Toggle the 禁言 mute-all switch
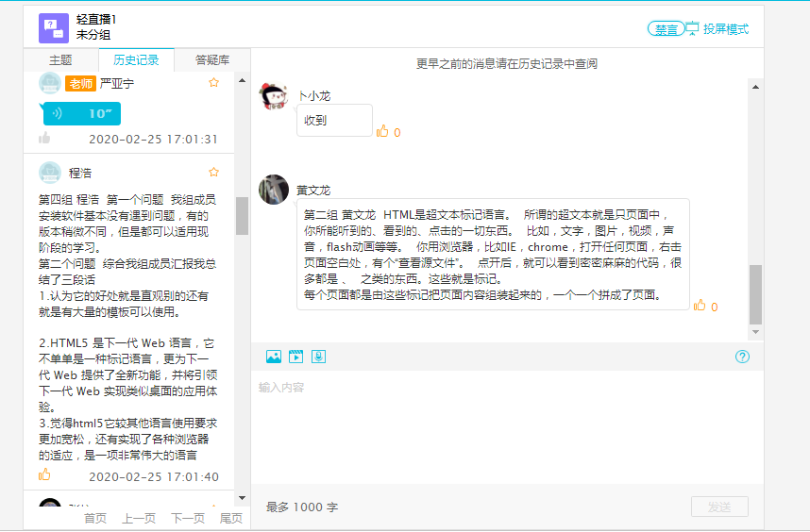810x532 pixels. point(666,29)
